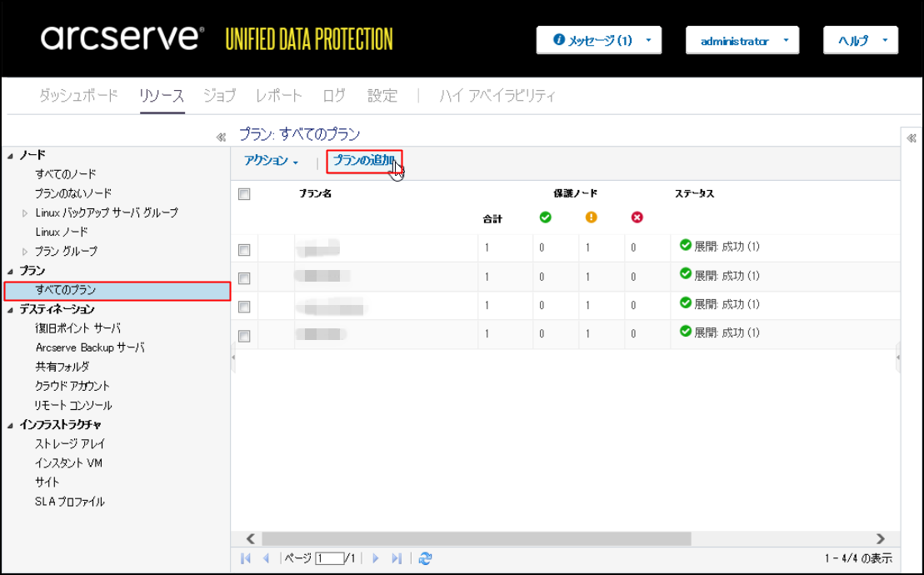Open the administrator dropdown

click(x=742, y=41)
